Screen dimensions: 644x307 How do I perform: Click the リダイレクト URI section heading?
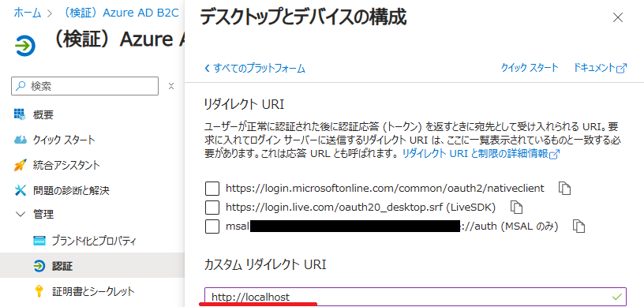pyautogui.click(x=244, y=105)
